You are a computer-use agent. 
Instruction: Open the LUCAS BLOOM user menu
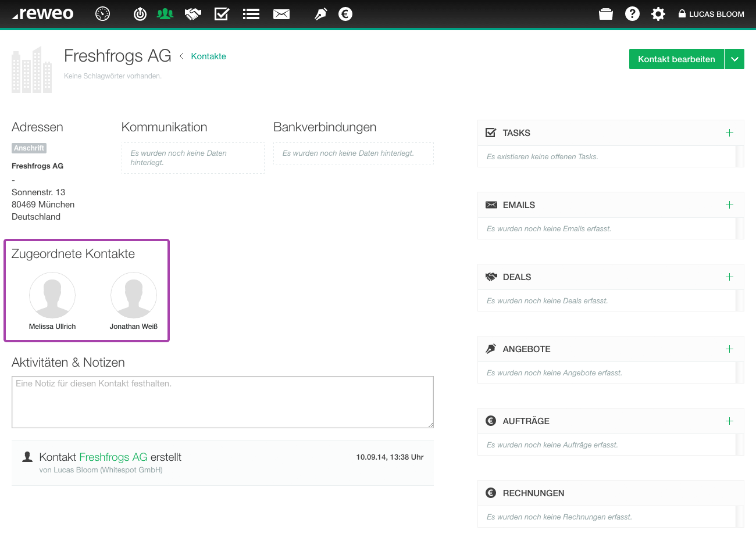711,14
